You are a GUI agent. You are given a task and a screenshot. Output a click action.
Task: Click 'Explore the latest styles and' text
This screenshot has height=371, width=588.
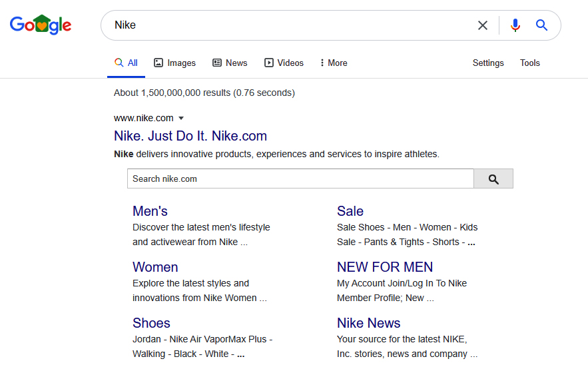tap(191, 283)
